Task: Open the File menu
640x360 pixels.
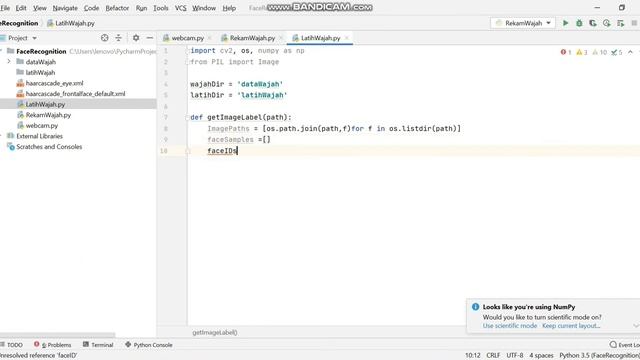Action: pos(5,8)
